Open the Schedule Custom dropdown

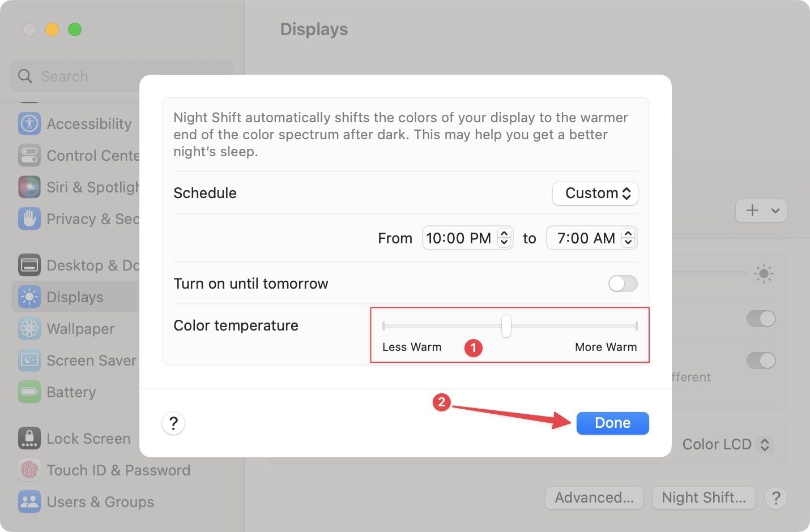point(595,194)
